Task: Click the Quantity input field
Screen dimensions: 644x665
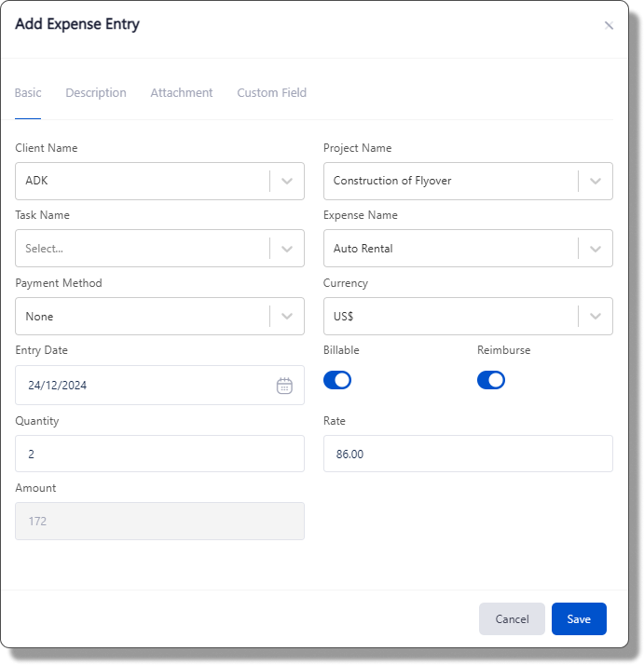Action: pyautogui.click(x=159, y=454)
